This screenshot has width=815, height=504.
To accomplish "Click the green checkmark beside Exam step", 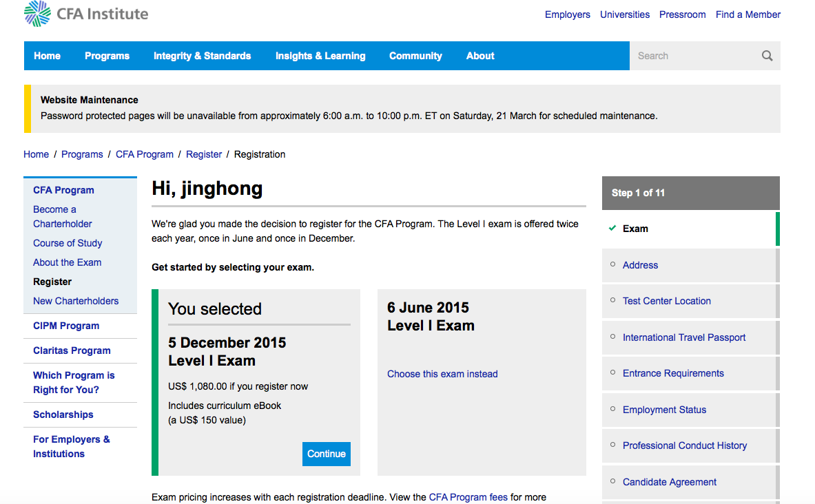I will pyautogui.click(x=612, y=229).
